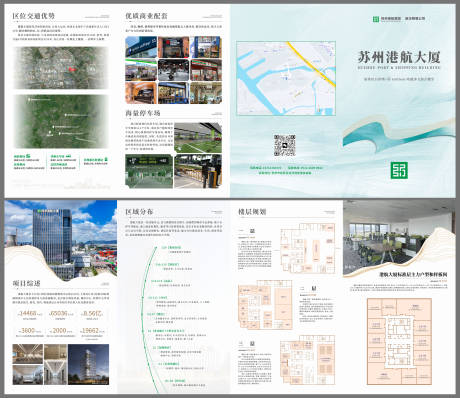
Task: Select the upper satellite map with the red marker
Action: tap(61, 68)
